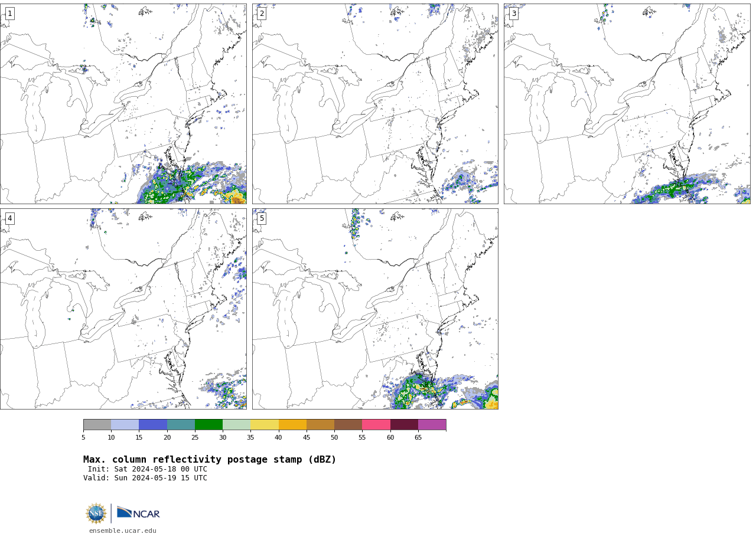The width and height of the screenshot is (756, 537).
Task: Open ensemble member 5 reflectivity map
Action: pos(375,309)
